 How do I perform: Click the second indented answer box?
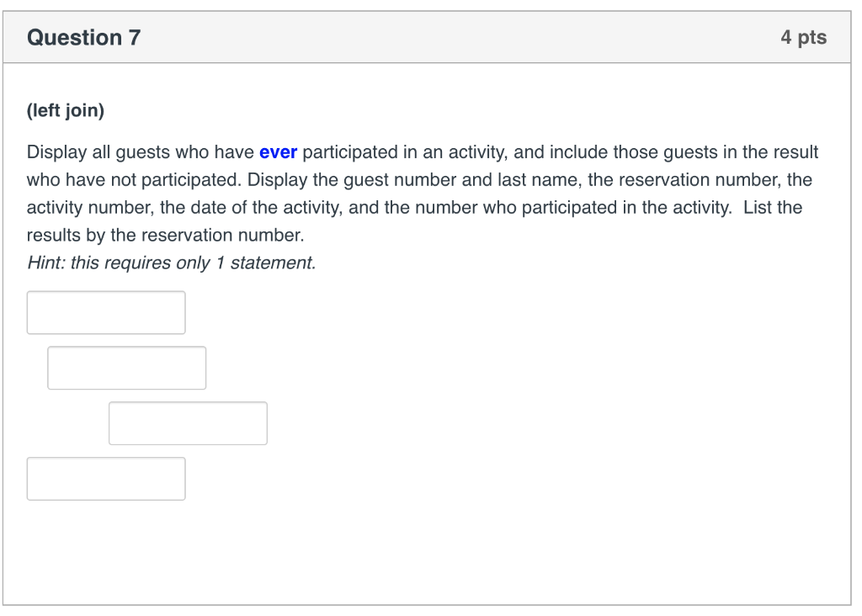(x=126, y=367)
